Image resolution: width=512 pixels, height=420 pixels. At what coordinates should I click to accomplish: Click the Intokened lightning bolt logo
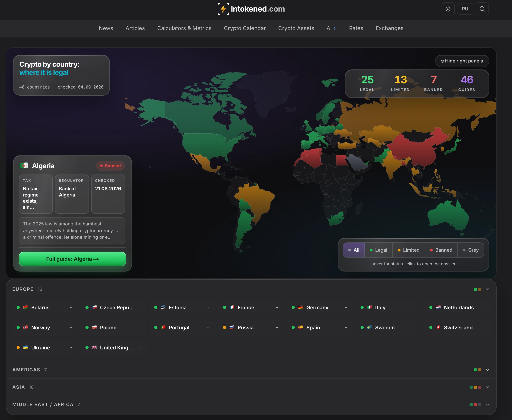coord(223,9)
